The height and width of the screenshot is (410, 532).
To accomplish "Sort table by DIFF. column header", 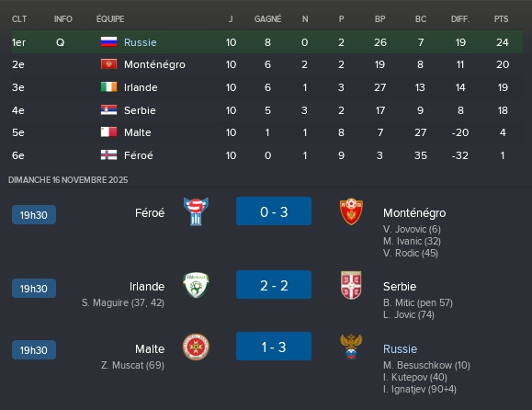I will 460,19.
